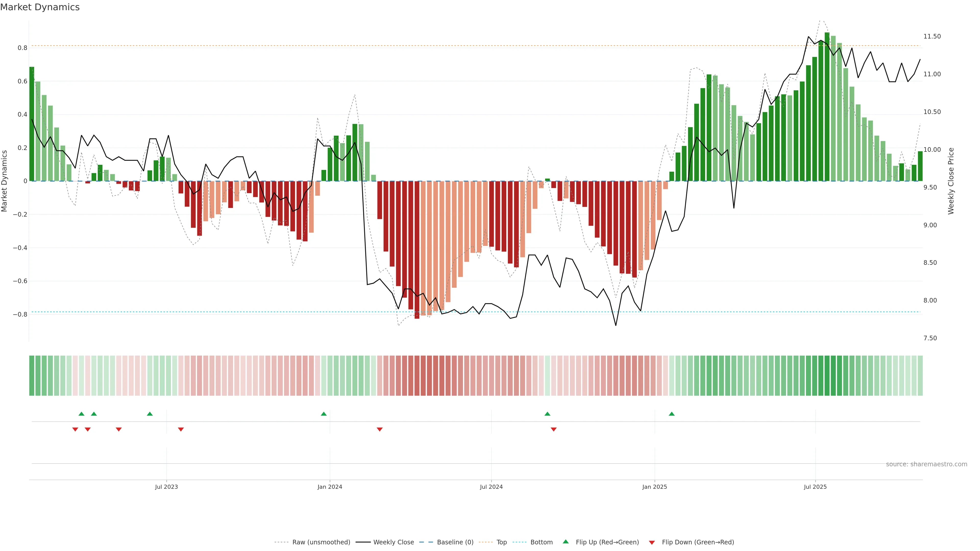Click the Jan 2025 x-axis label

(x=654, y=487)
